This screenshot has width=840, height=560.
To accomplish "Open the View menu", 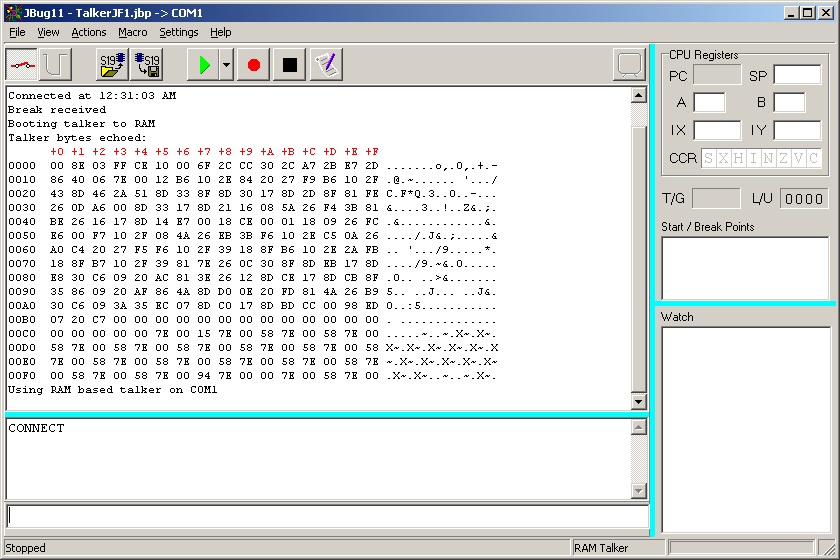I will [x=48, y=32].
